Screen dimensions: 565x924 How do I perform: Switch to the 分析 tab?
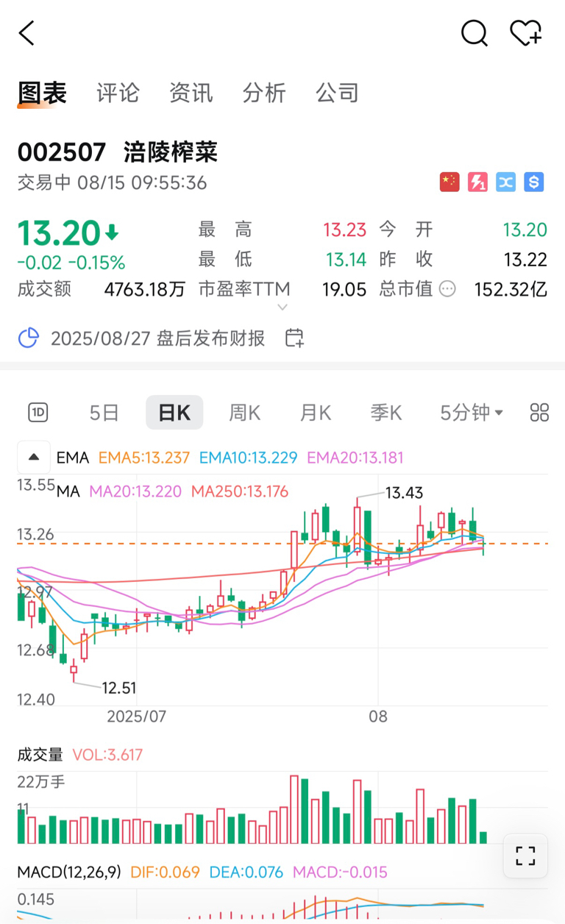[x=264, y=93]
